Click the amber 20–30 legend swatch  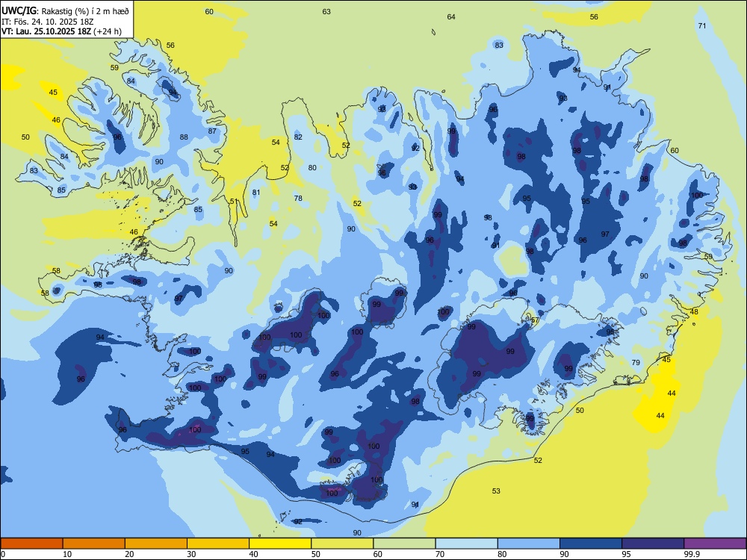[156, 544]
